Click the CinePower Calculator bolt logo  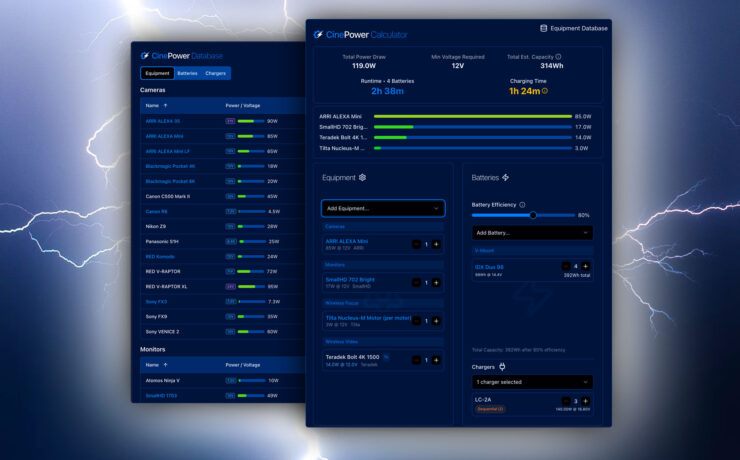tap(319, 34)
